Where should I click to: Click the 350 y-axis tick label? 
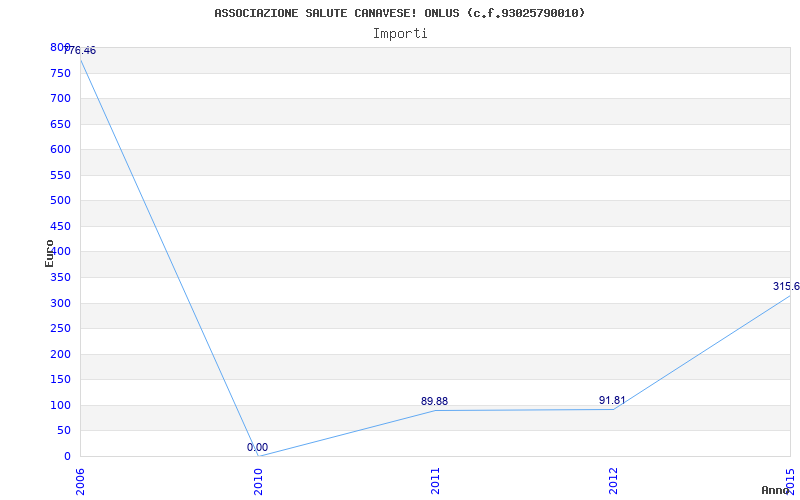(60, 278)
